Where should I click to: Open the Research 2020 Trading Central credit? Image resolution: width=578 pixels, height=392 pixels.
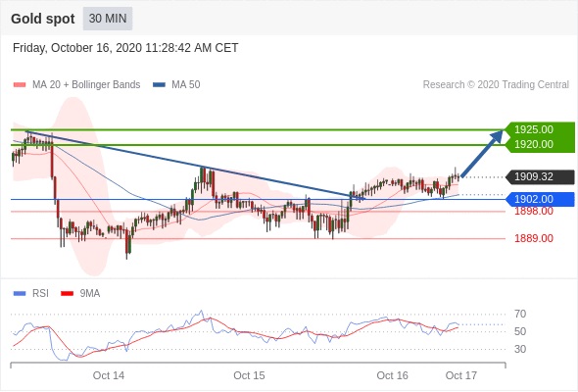coord(496,85)
